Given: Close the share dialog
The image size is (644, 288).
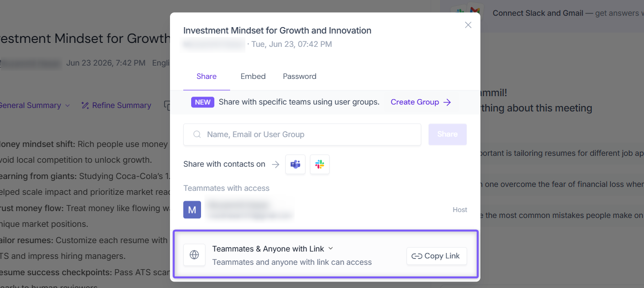Looking at the screenshot, I should [x=468, y=25].
